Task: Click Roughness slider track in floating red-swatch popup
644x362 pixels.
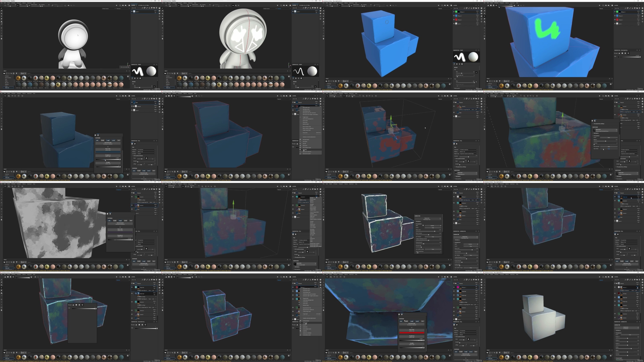Action: click(x=411, y=340)
